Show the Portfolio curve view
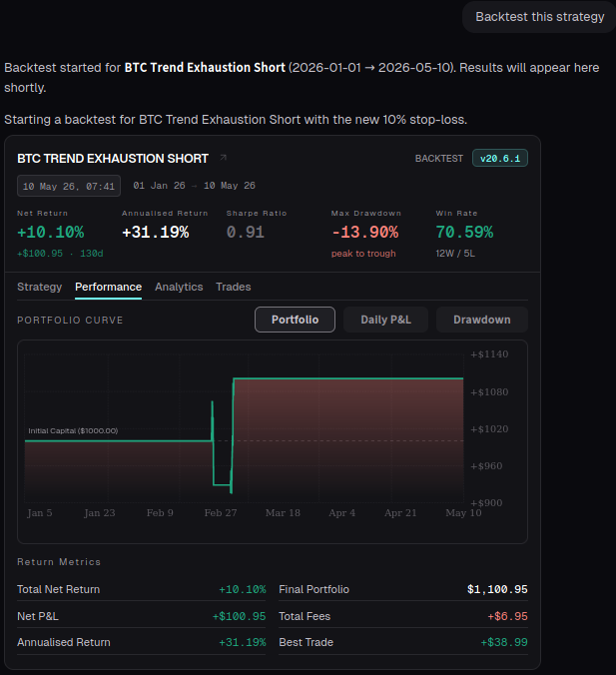Image resolution: width=616 pixels, height=675 pixels. tap(295, 320)
